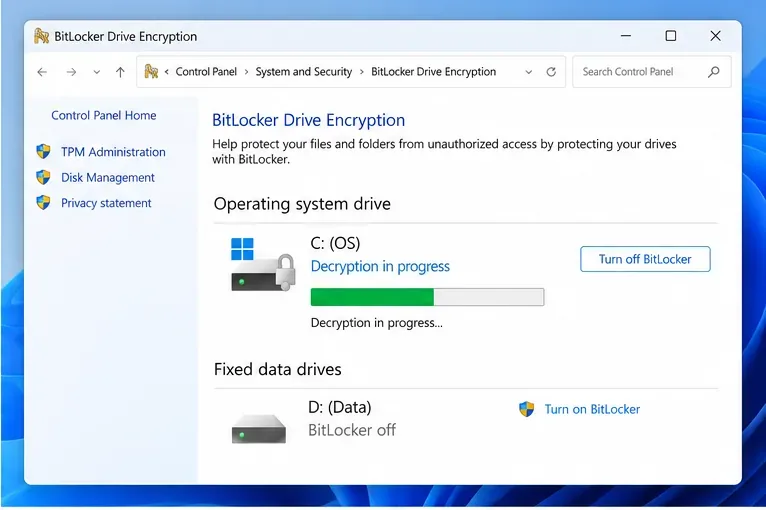Click the BitLocker icon in address bar
Image resolution: width=766 pixels, height=510 pixels.
click(151, 72)
